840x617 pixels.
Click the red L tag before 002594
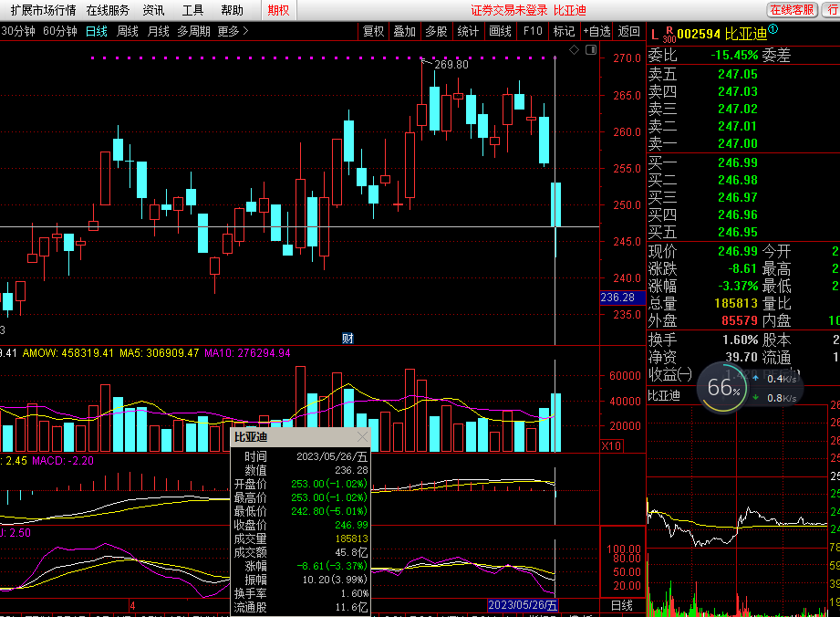[654, 36]
